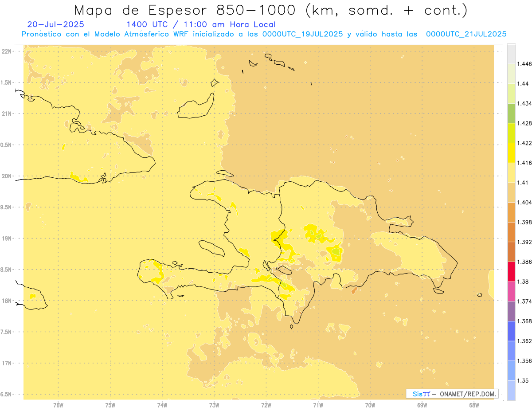Image resolution: width=532 pixels, height=411 pixels.
Task: Click the 72W longitude label
Action: (266, 405)
